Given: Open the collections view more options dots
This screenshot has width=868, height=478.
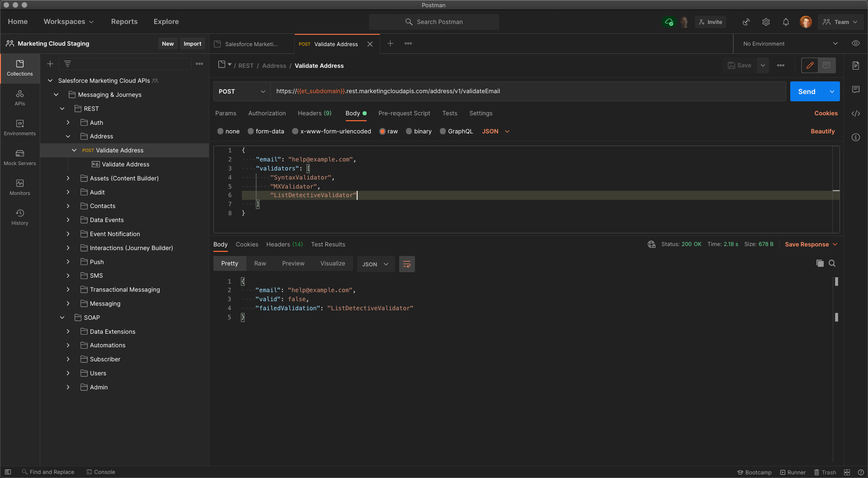Looking at the screenshot, I should tap(199, 64).
